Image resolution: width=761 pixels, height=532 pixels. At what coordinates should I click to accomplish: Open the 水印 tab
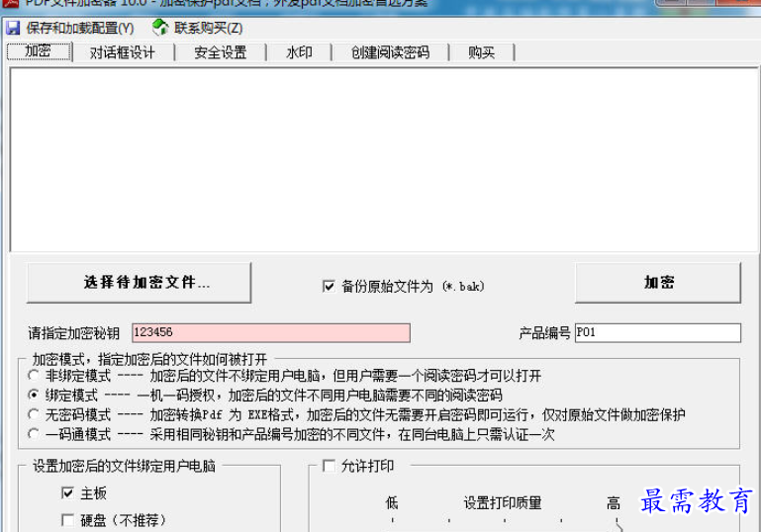299,52
